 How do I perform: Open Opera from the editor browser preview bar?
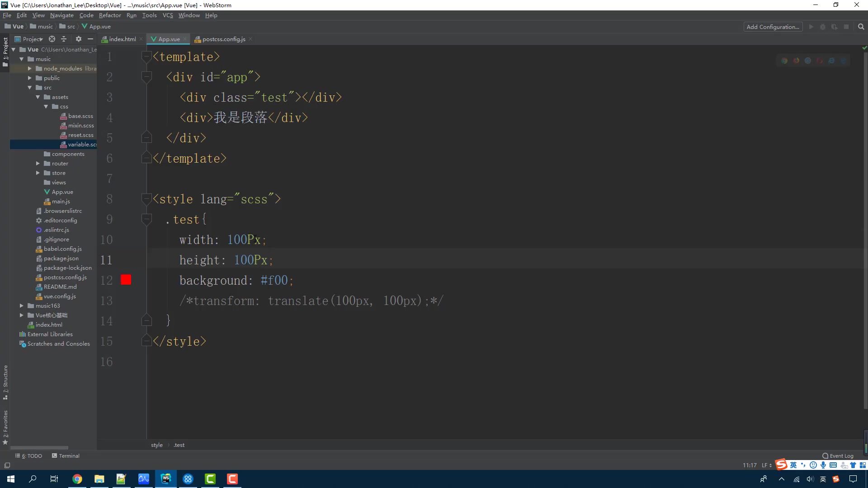(820, 61)
